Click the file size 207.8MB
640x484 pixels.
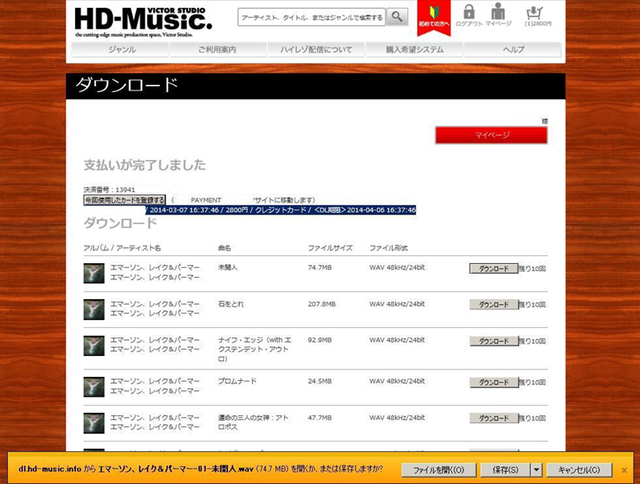pyautogui.click(x=322, y=304)
